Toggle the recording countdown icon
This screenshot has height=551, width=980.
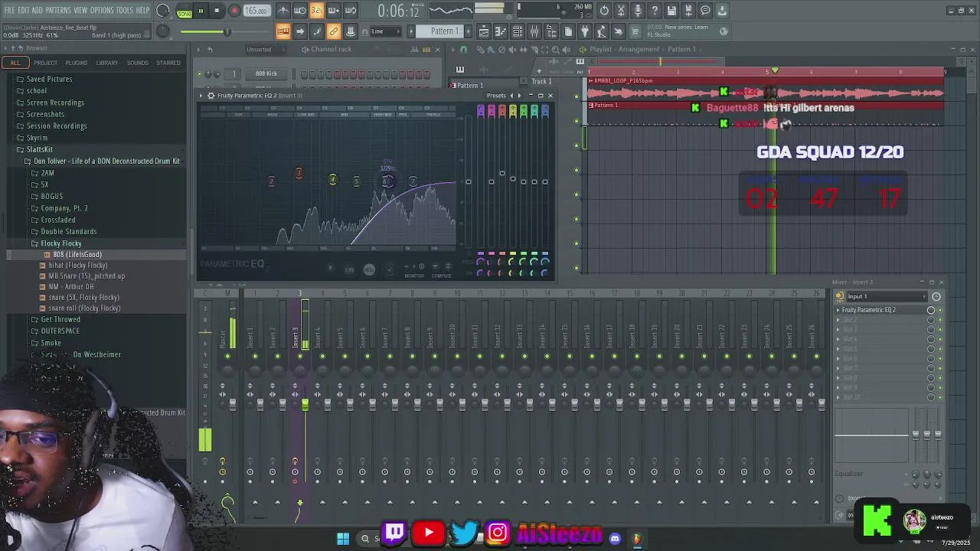pyautogui.click(x=317, y=10)
